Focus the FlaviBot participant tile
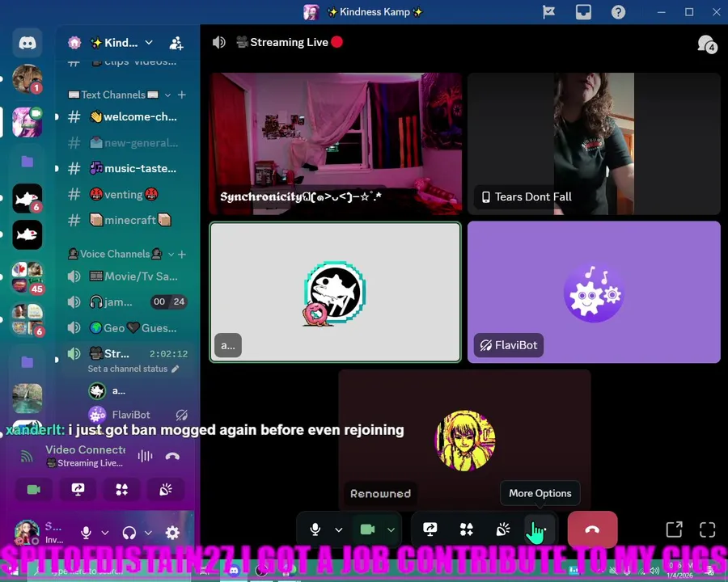The image size is (728, 582). click(594, 292)
